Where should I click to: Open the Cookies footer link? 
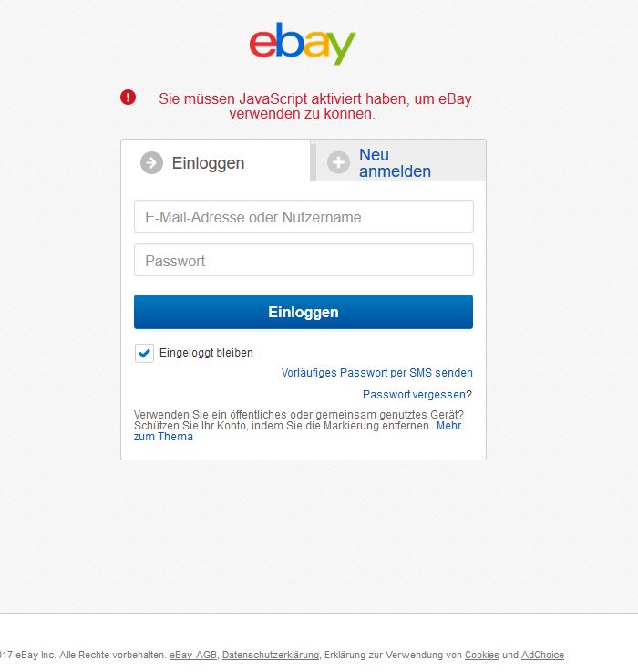(x=482, y=656)
